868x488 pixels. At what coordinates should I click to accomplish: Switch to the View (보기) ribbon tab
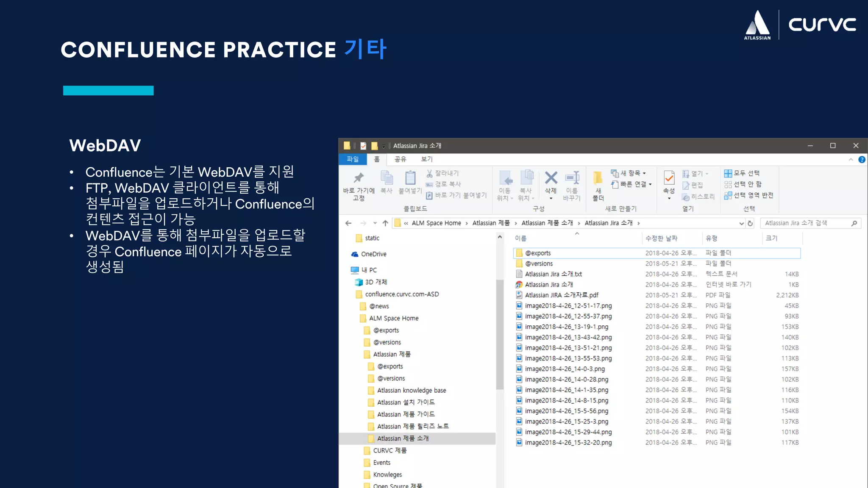(427, 159)
